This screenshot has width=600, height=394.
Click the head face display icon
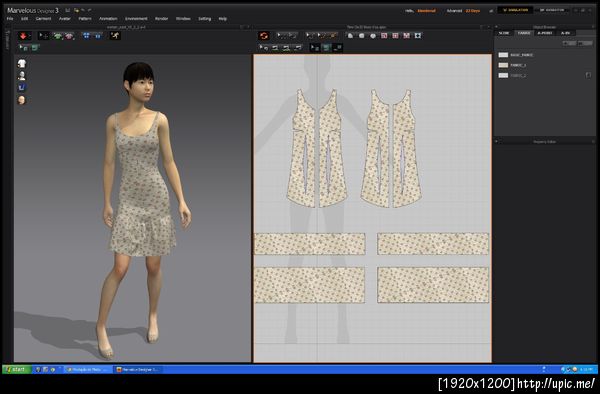(x=22, y=100)
